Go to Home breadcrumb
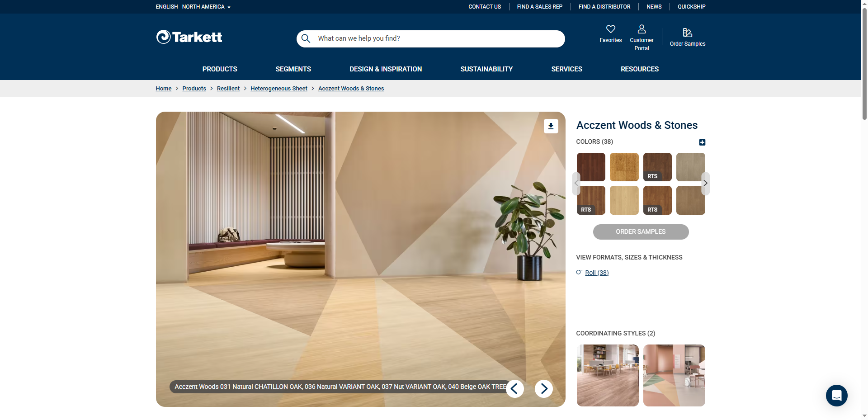The width and height of the screenshot is (868, 420). tap(164, 89)
